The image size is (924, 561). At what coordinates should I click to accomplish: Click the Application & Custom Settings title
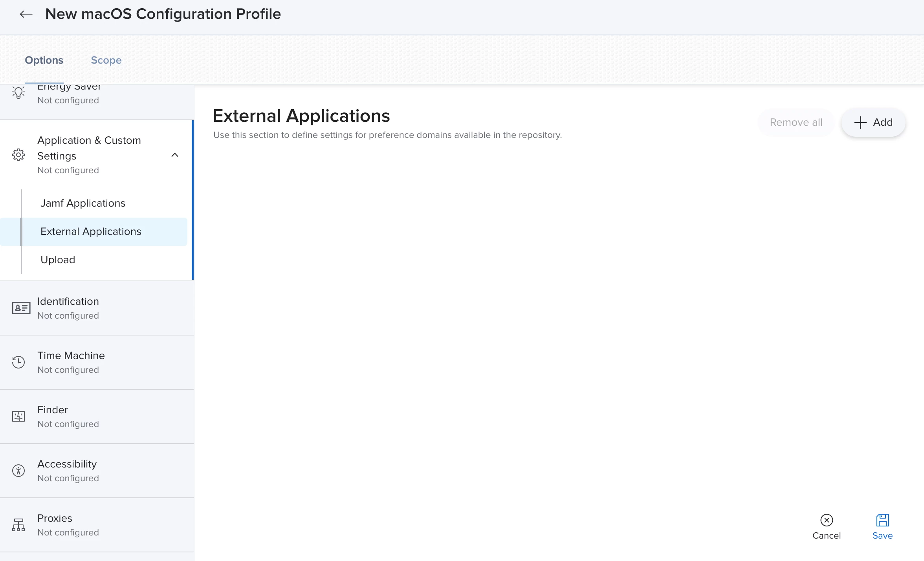[x=89, y=148]
